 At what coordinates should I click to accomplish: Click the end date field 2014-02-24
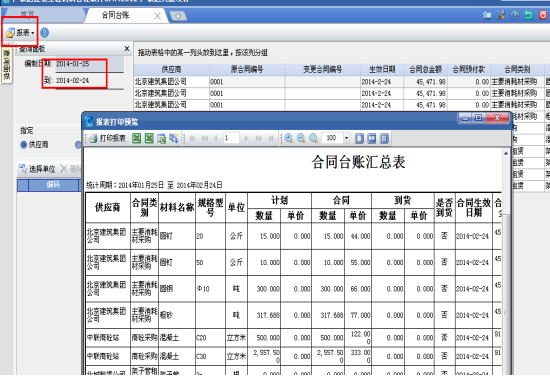89,81
